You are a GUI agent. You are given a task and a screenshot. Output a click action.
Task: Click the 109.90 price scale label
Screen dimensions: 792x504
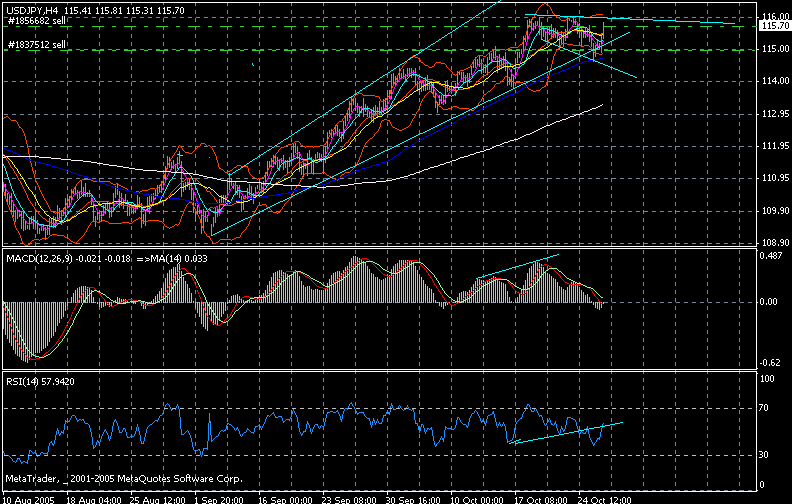(x=775, y=210)
